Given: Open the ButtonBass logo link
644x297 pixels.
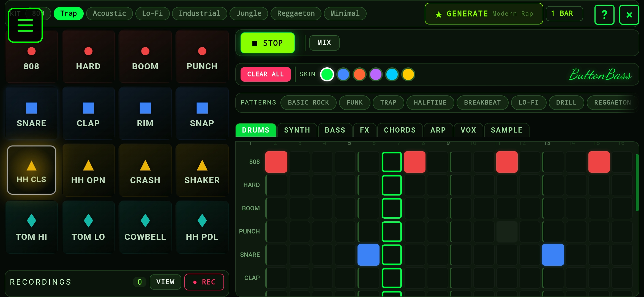Looking at the screenshot, I should (600, 75).
